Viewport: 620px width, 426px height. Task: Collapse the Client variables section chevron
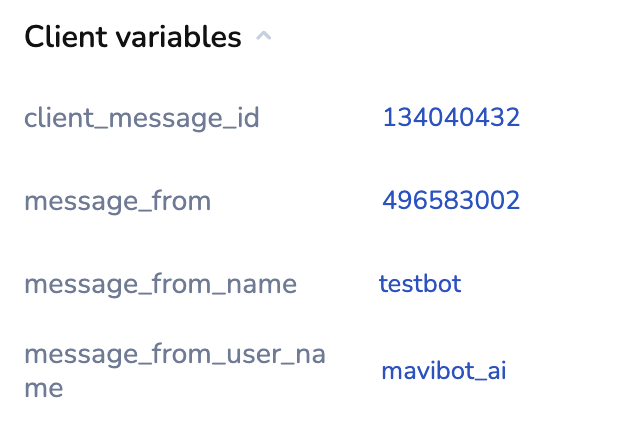click(264, 37)
